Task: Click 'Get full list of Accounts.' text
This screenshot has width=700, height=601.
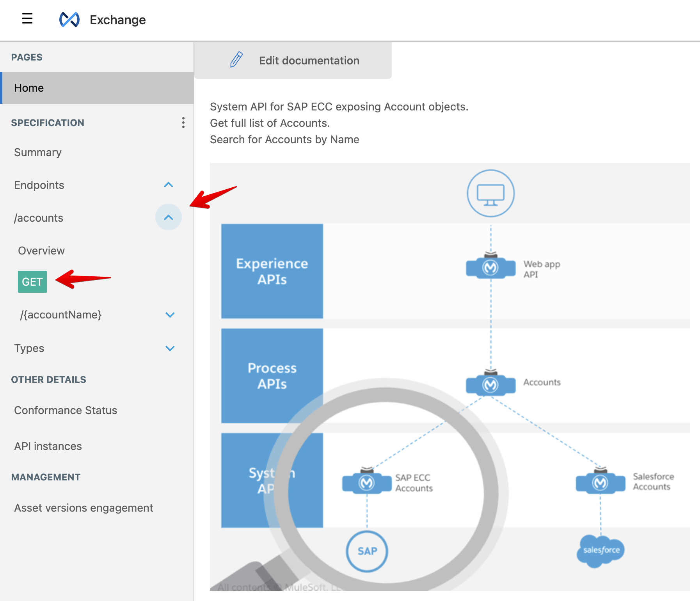Action: coord(270,123)
